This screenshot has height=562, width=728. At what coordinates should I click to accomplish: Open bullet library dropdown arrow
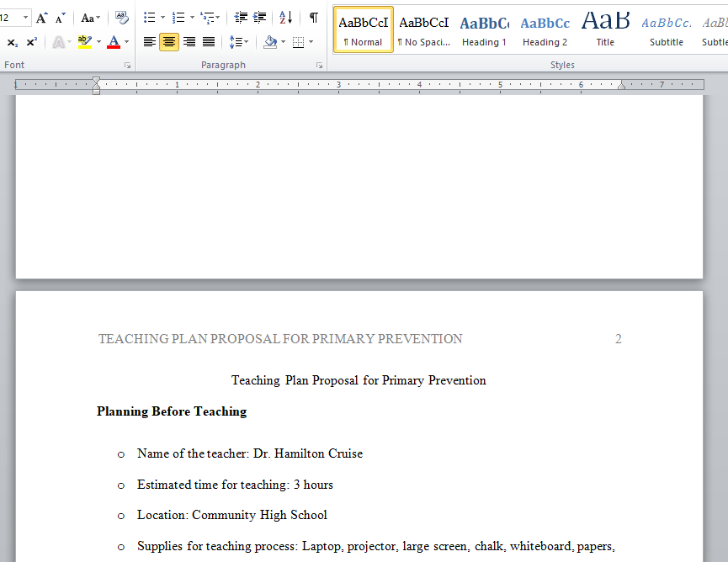(x=162, y=19)
